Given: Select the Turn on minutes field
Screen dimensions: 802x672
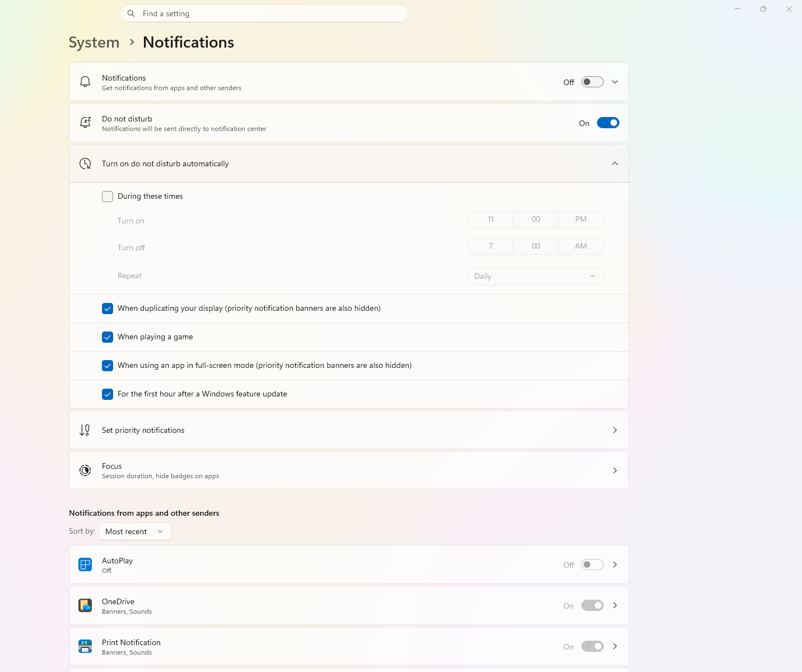Looking at the screenshot, I should coord(536,220).
